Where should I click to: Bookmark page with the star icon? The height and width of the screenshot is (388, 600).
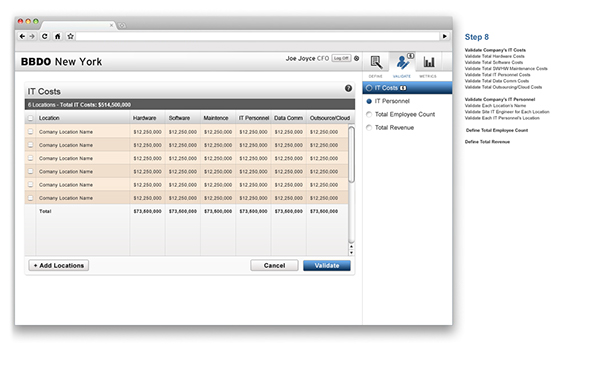pos(70,36)
